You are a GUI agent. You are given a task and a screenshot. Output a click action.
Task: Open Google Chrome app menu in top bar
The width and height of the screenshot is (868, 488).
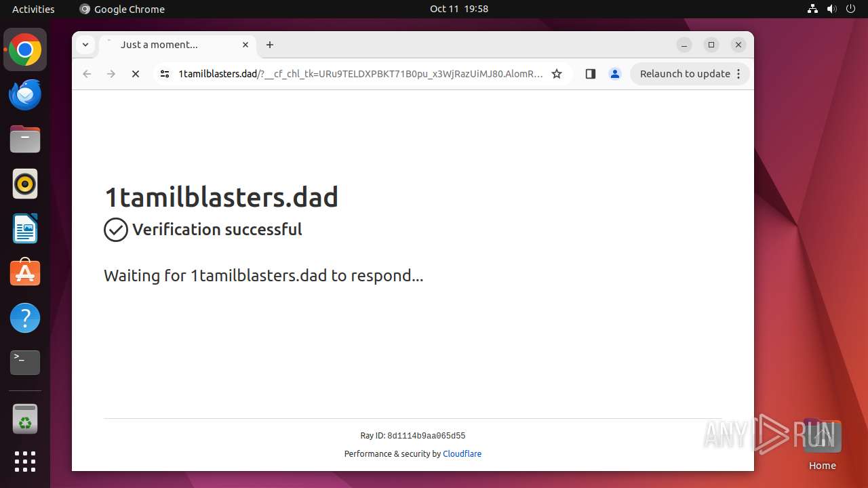pyautogui.click(x=123, y=9)
